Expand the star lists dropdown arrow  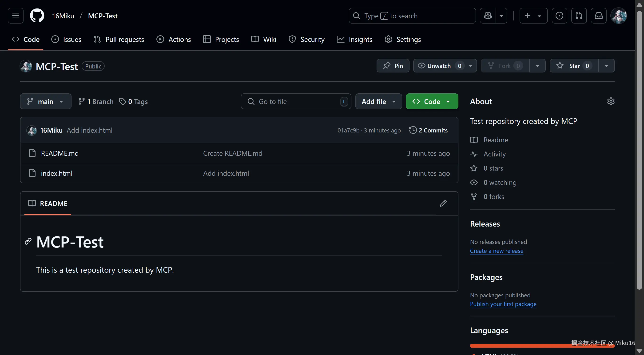tap(607, 66)
